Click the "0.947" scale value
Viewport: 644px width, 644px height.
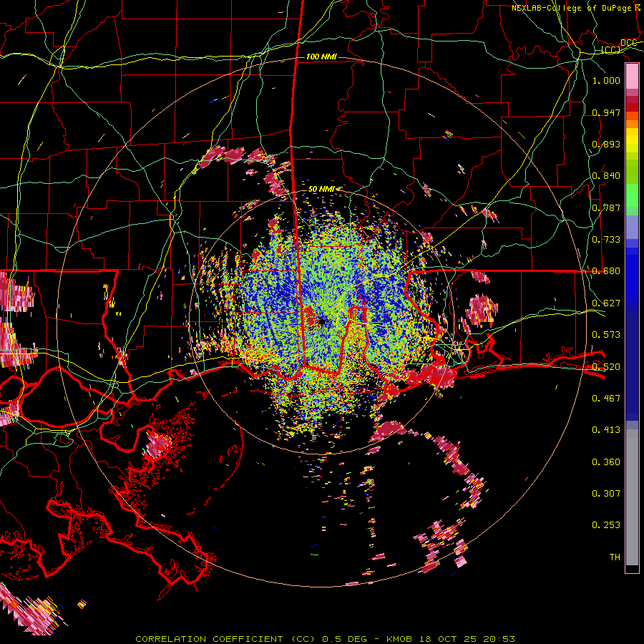point(606,112)
